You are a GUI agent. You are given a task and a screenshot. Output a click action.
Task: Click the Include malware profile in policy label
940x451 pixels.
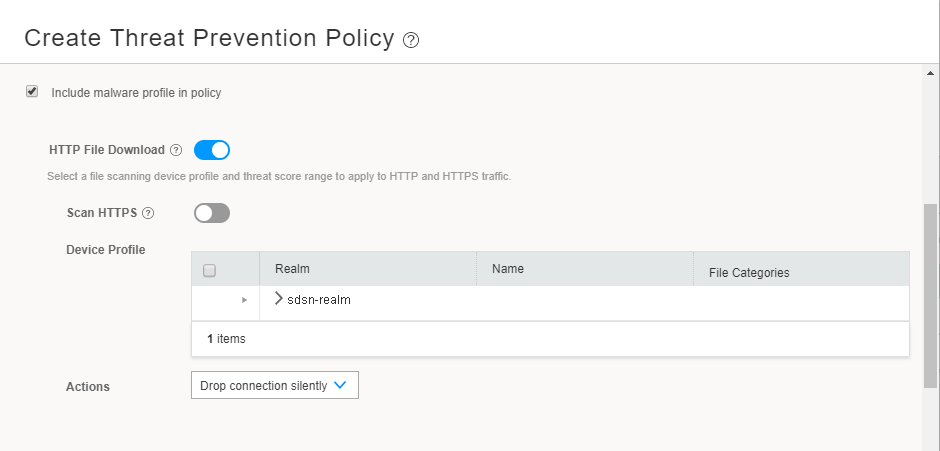point(136,93)
